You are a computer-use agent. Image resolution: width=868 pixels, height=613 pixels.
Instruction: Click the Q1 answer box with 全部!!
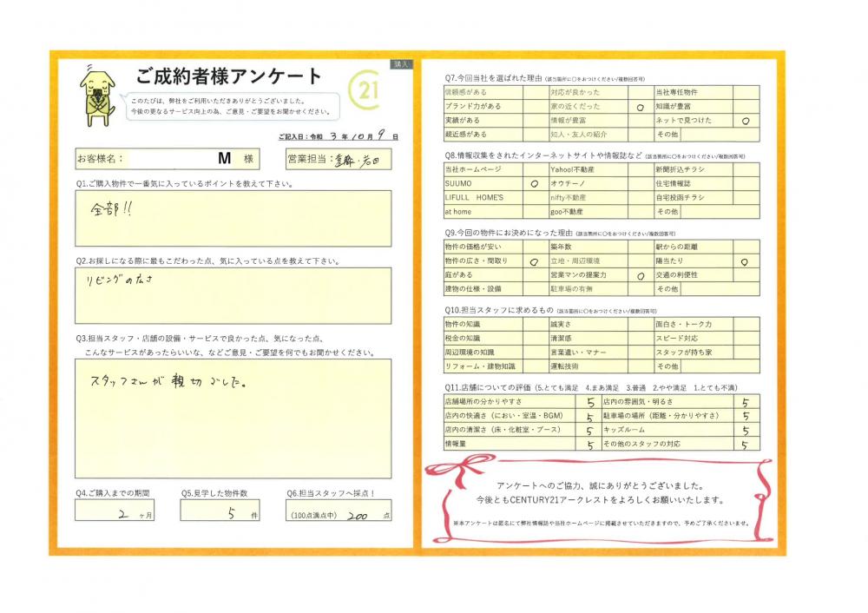[x=233, y=219]
